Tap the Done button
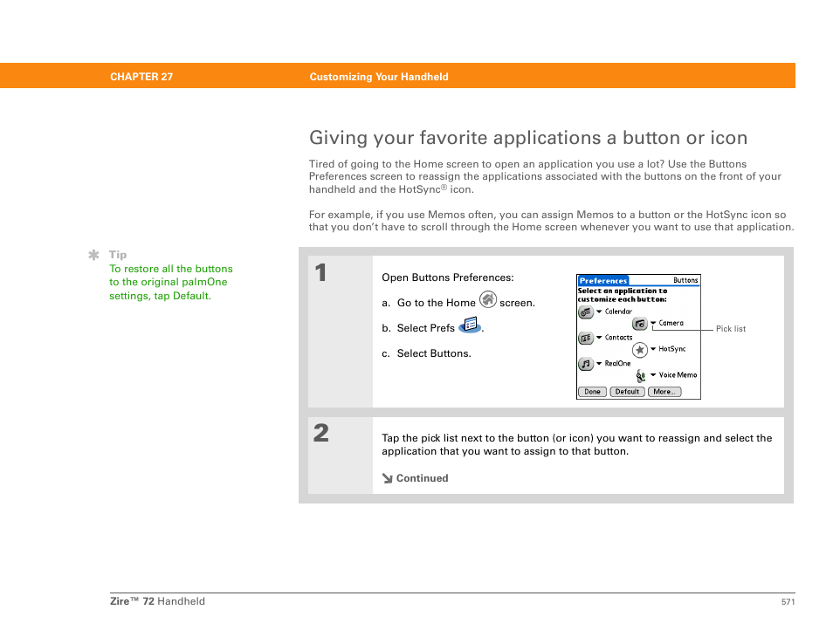 592,392
